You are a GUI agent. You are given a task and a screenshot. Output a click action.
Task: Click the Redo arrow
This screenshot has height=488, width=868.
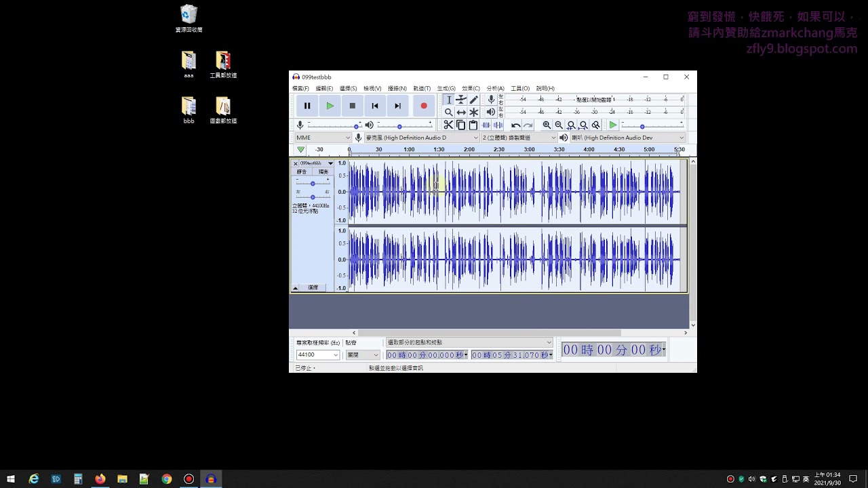528,125
